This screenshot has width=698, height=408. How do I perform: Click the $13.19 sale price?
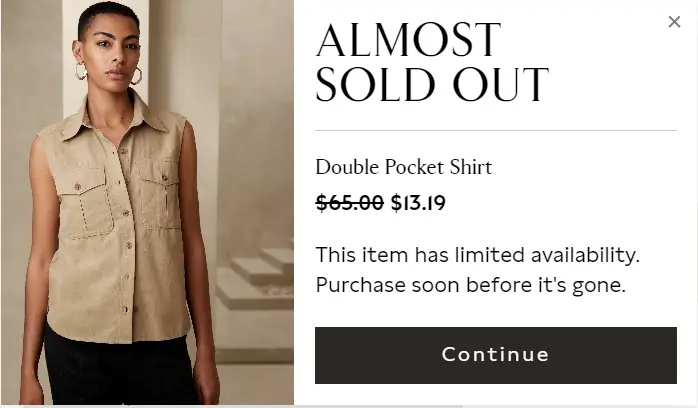(x=418, y=204)
